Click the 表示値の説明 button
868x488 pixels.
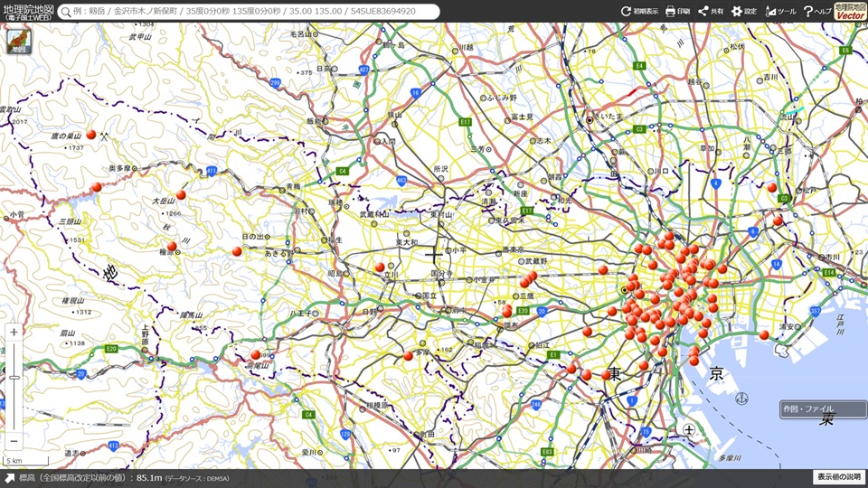(x=839, y=477)
